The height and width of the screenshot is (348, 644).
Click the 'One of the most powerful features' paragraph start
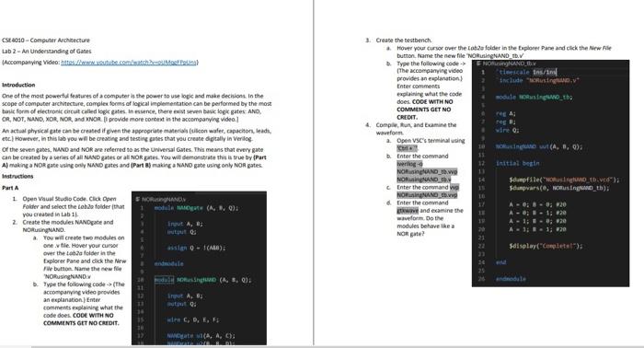(137, 107)
